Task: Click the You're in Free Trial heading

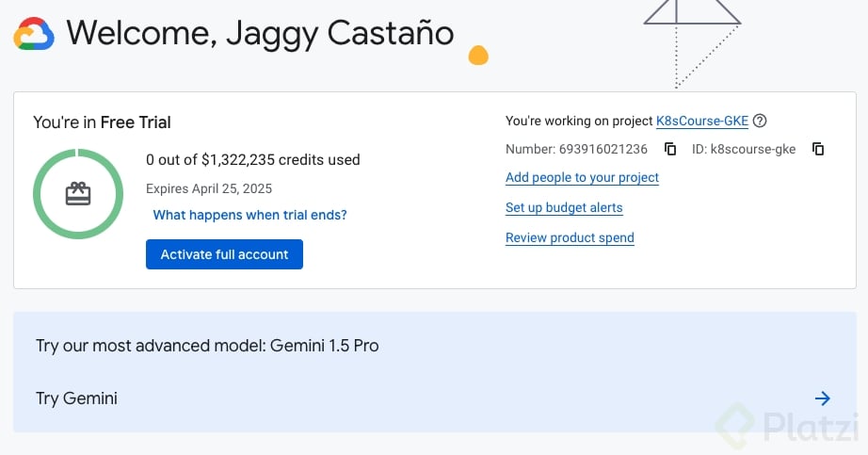Action: coord(102,122)
